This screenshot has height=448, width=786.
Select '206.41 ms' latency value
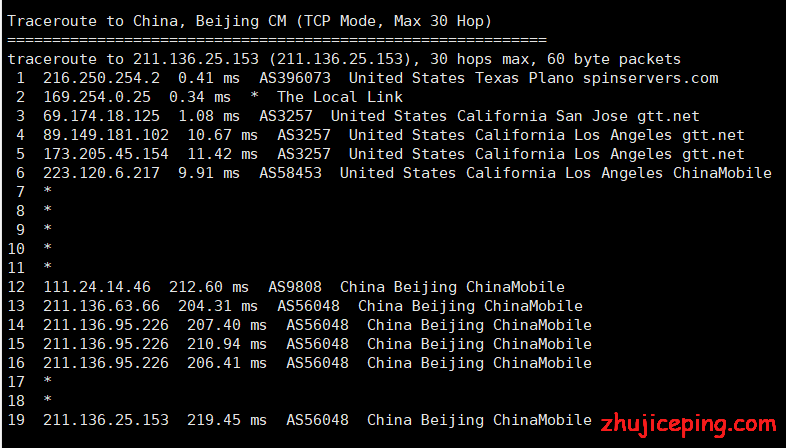[x=227, y=363]
